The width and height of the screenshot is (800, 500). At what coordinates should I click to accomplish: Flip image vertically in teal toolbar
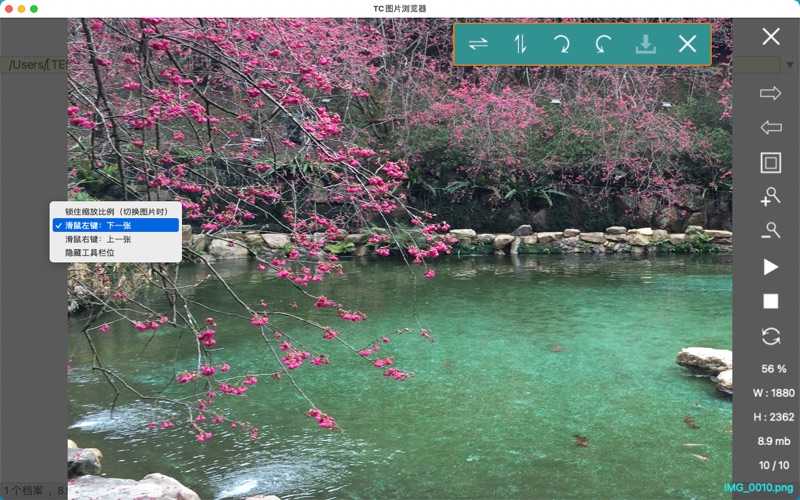pyautogui.click(x=520, y=44)
